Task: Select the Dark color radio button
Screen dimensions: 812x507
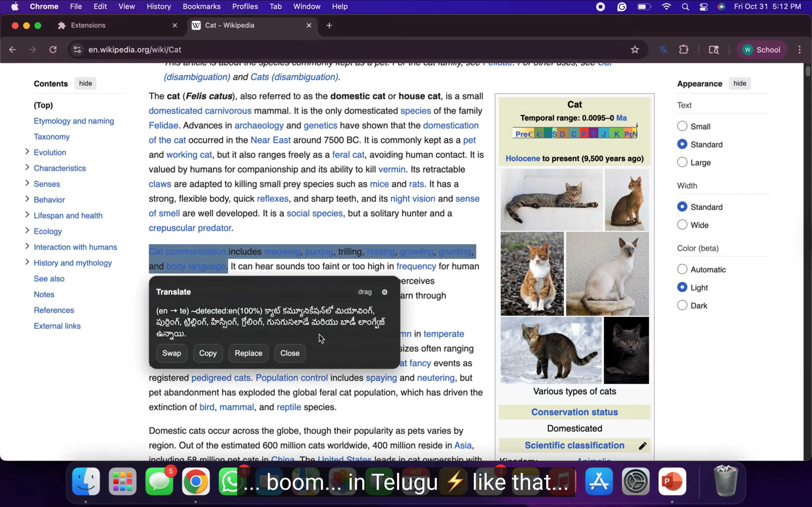Action: 682,306
